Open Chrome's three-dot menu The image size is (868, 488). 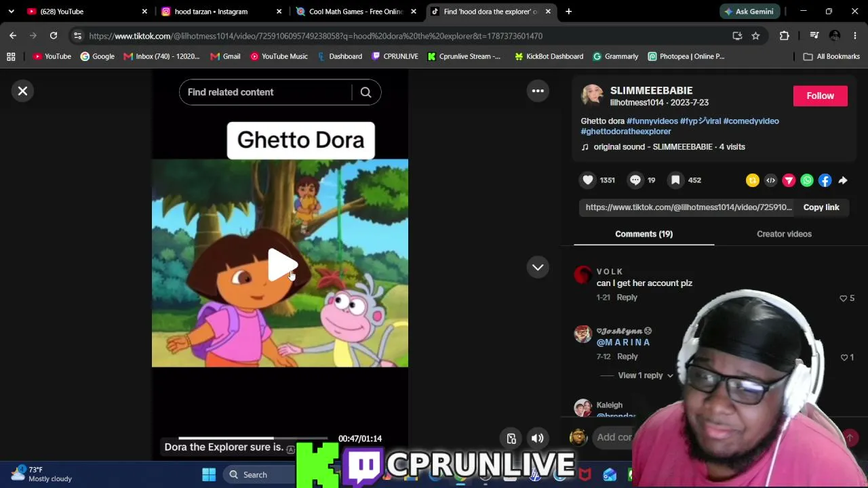855,36
